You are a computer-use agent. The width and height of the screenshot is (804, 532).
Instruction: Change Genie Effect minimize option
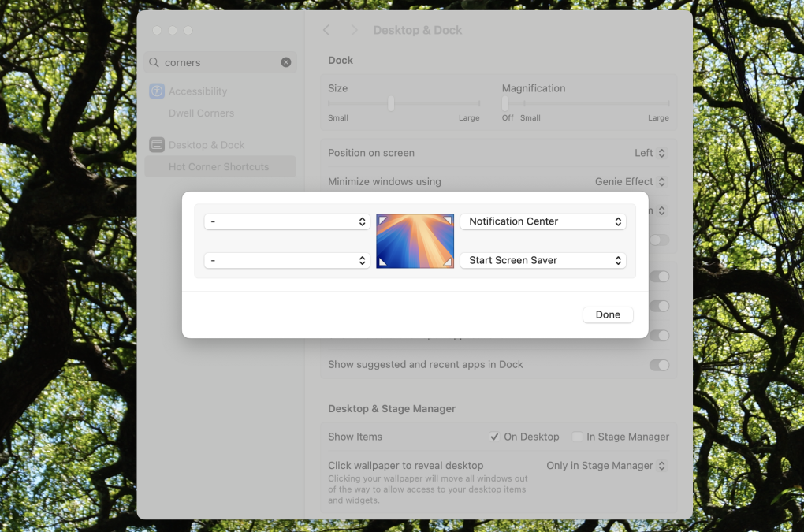(x=630, y=181)
